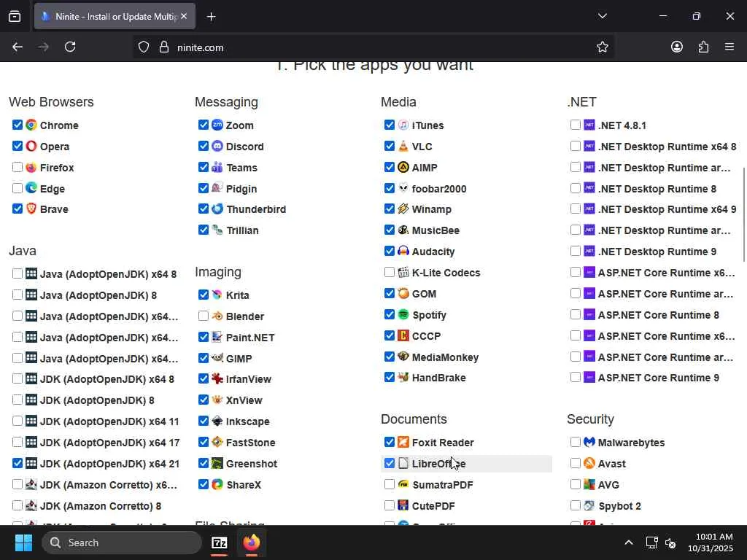The height and width of the screenshot is (560, 747).
Task: Click the ninite.com address bar
Action: click(373, 47)
